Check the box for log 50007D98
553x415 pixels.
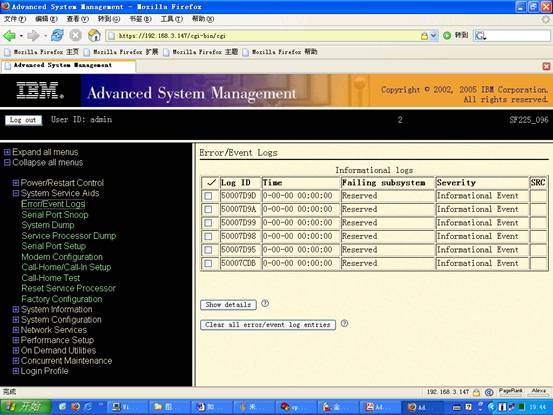[x=208, y=236]
